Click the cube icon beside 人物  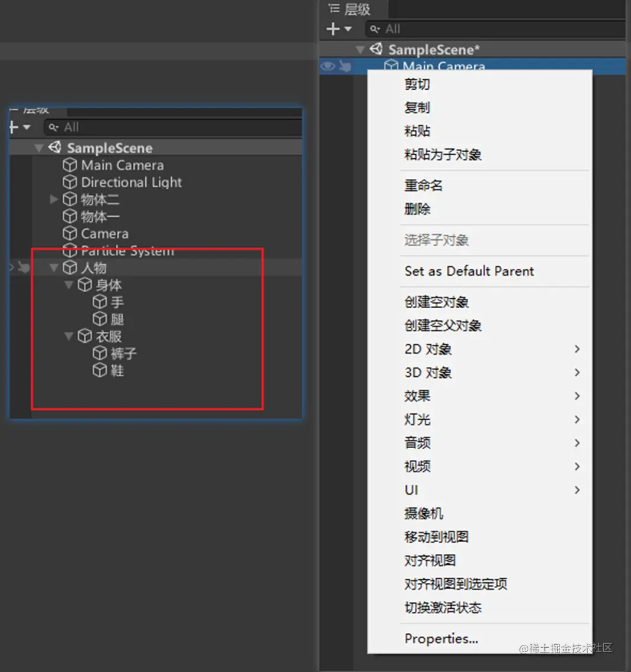pyautogui.click(x=70, y=268)
